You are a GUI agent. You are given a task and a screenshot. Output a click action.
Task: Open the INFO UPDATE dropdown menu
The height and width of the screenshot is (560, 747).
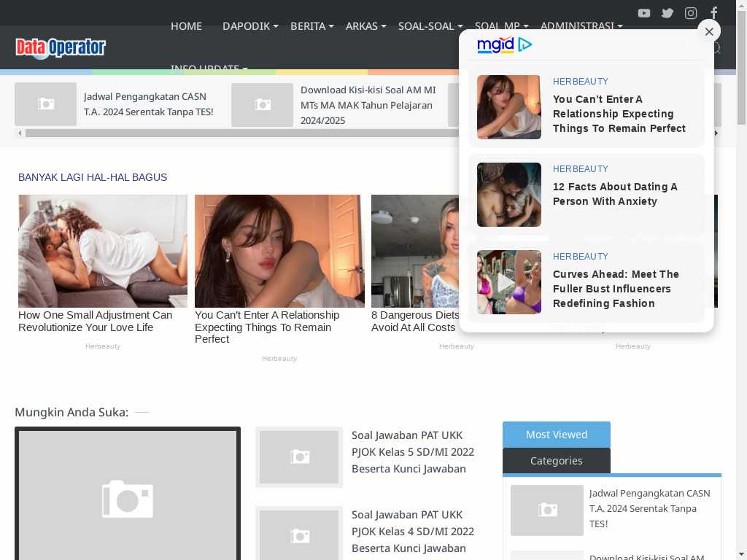coord(209,69)
